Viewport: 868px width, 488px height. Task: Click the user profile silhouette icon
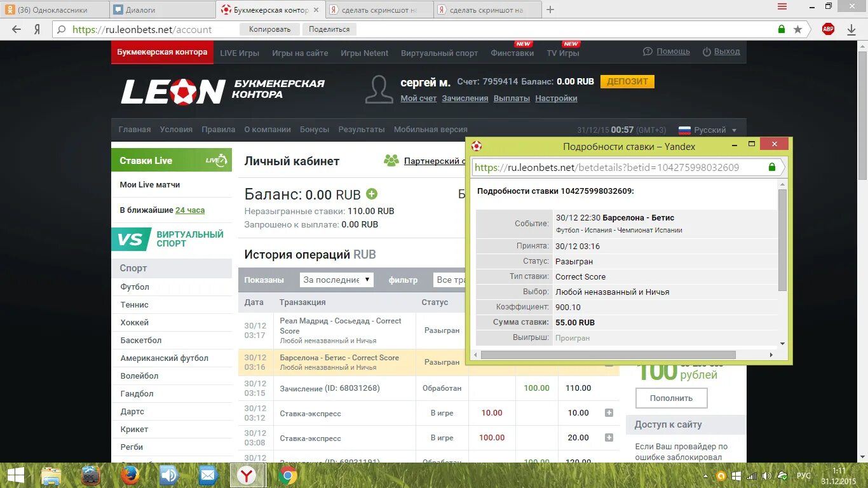click(x=379, y=89)
